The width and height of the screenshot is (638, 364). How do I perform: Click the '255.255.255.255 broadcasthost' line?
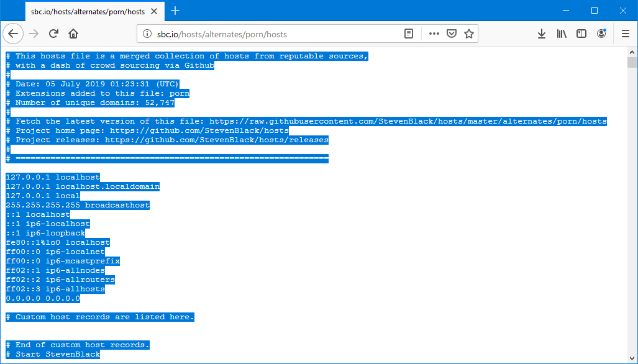(x=78, y=205)
